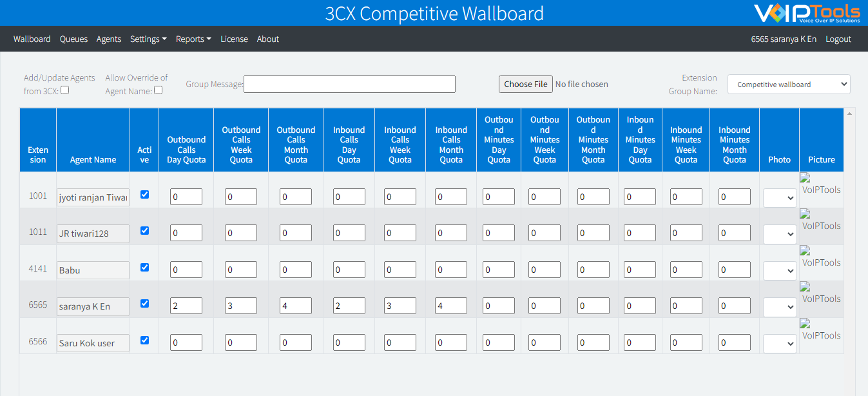Click Outbound Calls Month Quota for saranya

(296, 306)
